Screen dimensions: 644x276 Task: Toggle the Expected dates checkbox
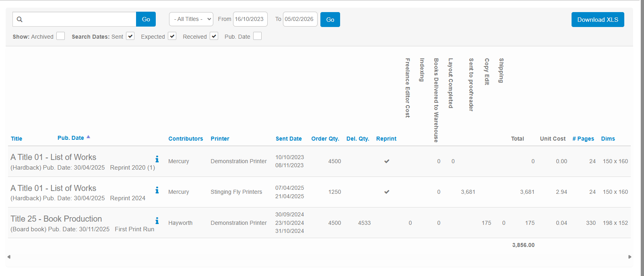point(172,36)
